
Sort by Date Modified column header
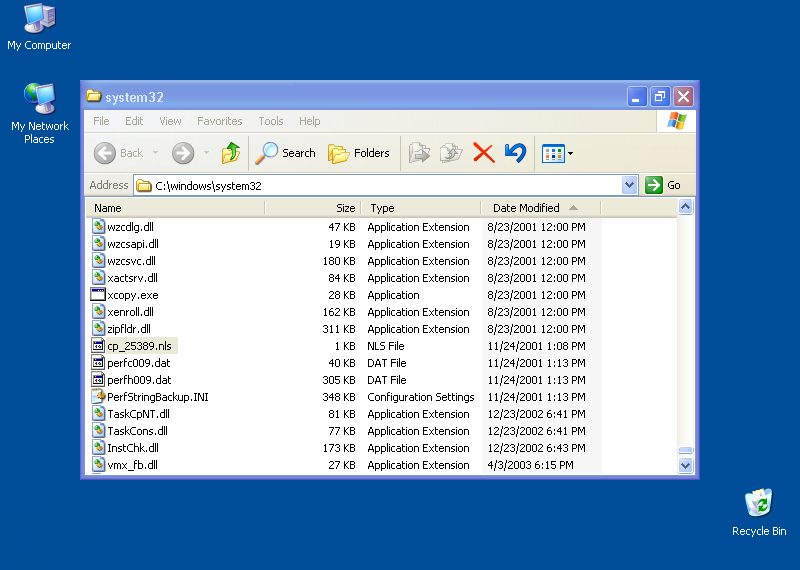[x=541, y=208]
